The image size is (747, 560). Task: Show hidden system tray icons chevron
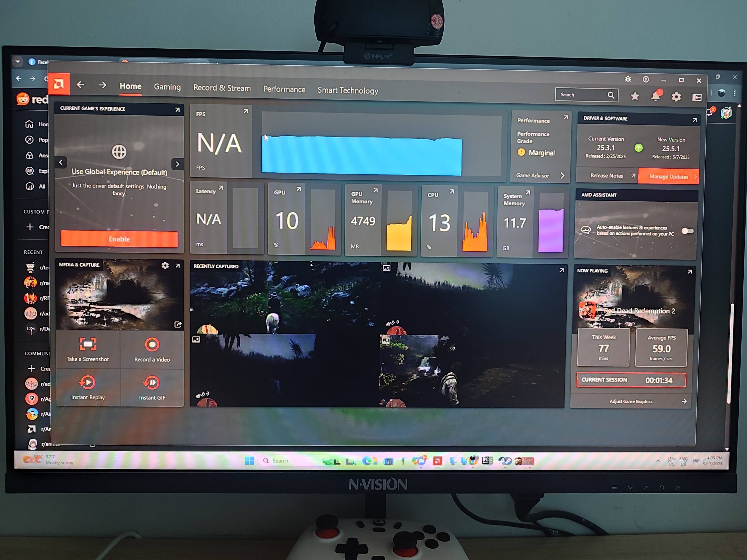[x=658, y=461]
